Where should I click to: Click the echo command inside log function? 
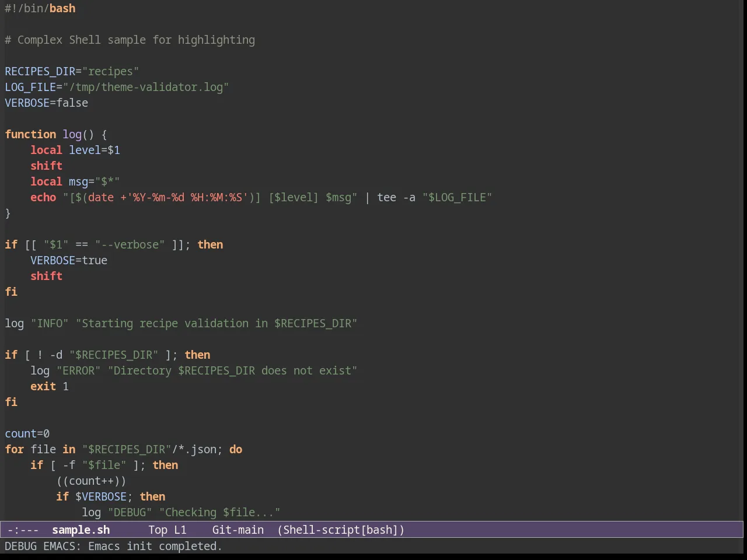[43, 197]
